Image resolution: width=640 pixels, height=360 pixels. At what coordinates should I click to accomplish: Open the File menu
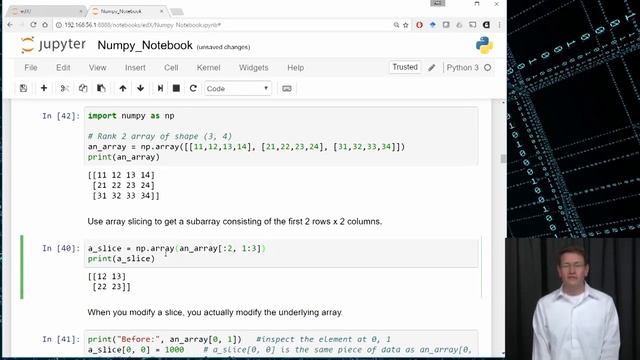click(31, 68)
